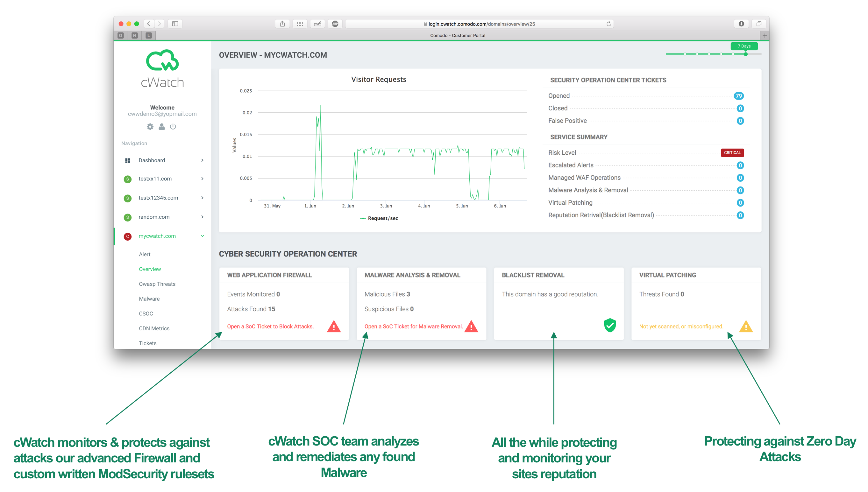This screenshot has width=868, height=492.
Task: Toggle the browser sidebar button
Action: click(x=175, y=24)
